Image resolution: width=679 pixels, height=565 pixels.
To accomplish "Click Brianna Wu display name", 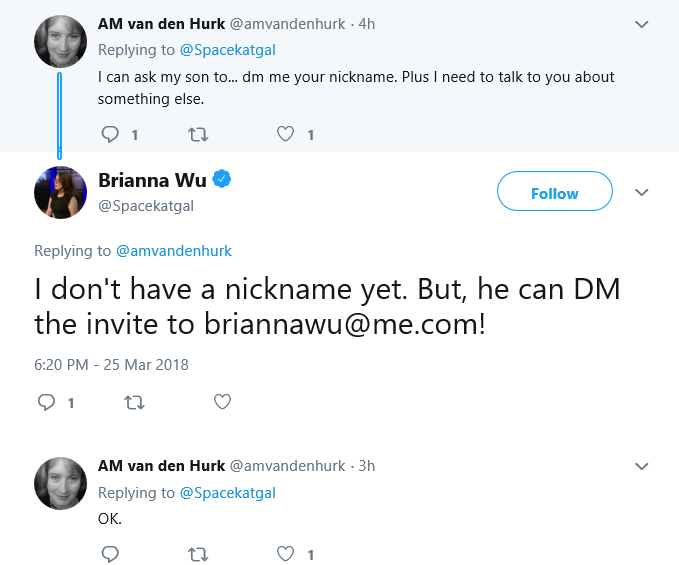I will [x=152, y=180].
